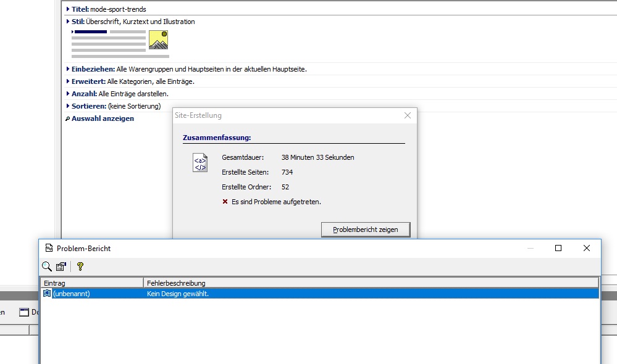
Task: Click the red X problem indicator icon
Action: (225, 202)
